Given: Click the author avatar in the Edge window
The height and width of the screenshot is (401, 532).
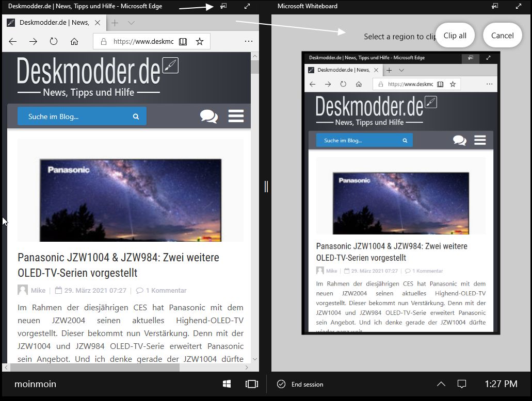Looking at the screenshot, I should [23, 290].
